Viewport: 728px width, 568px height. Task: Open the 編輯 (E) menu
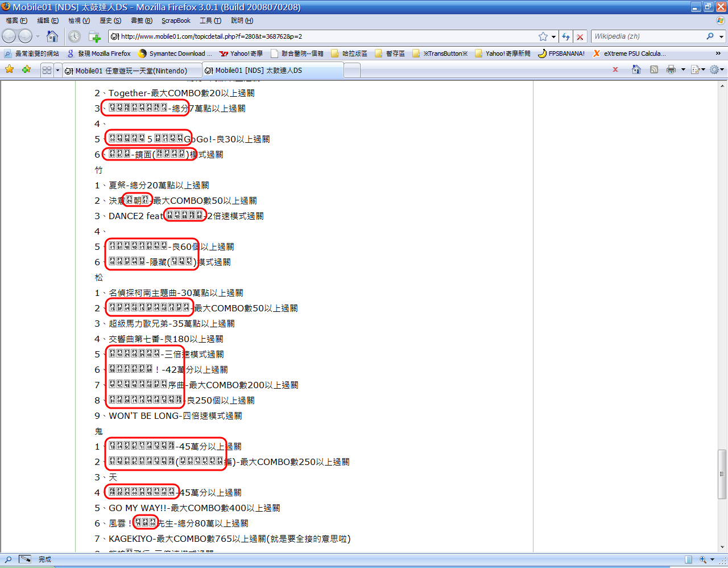(x=48, y=20)
